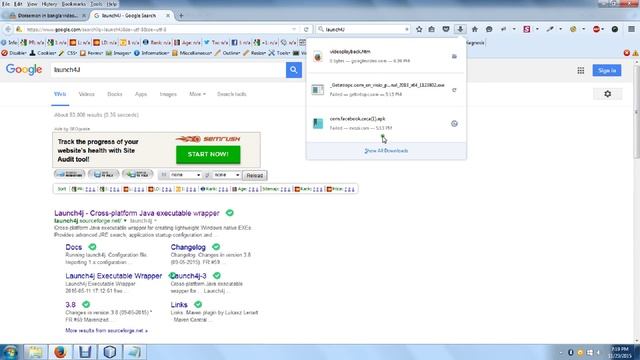This screenshot has width=640, height=360.
Task: Open Launch4j Cross-platform Java executable wrapper result
Action: click(137, 213)
